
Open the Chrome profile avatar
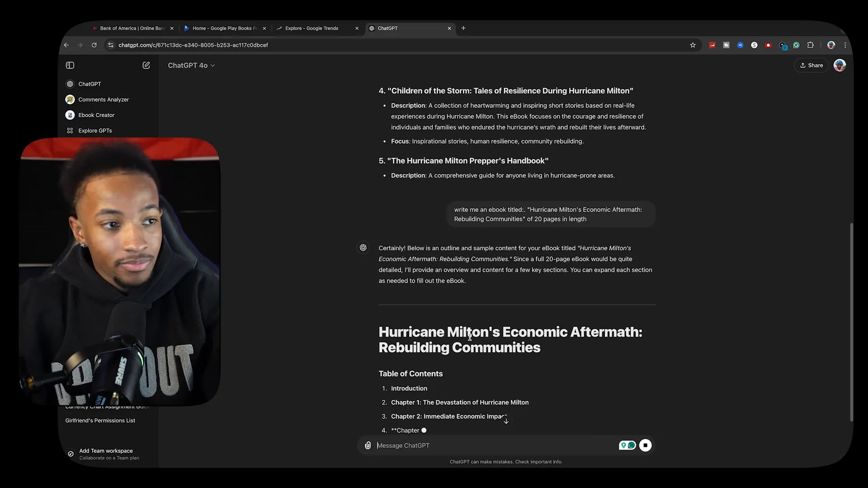(x=831, y=45)
